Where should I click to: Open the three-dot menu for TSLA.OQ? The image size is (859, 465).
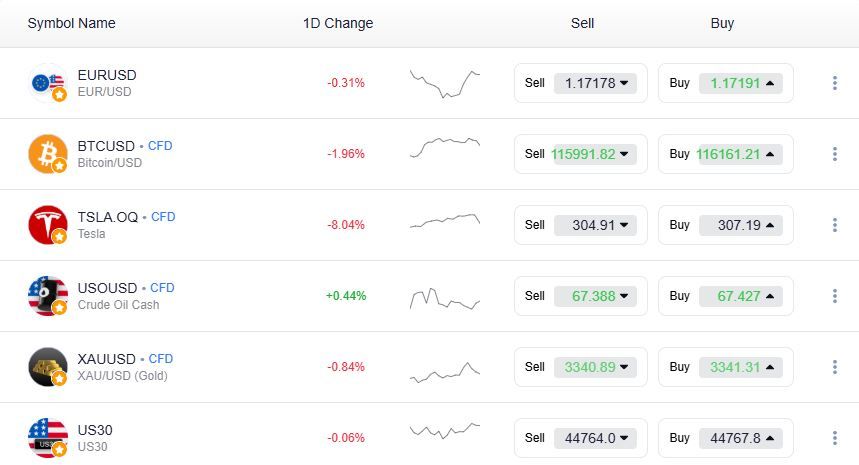click(834, 225)
